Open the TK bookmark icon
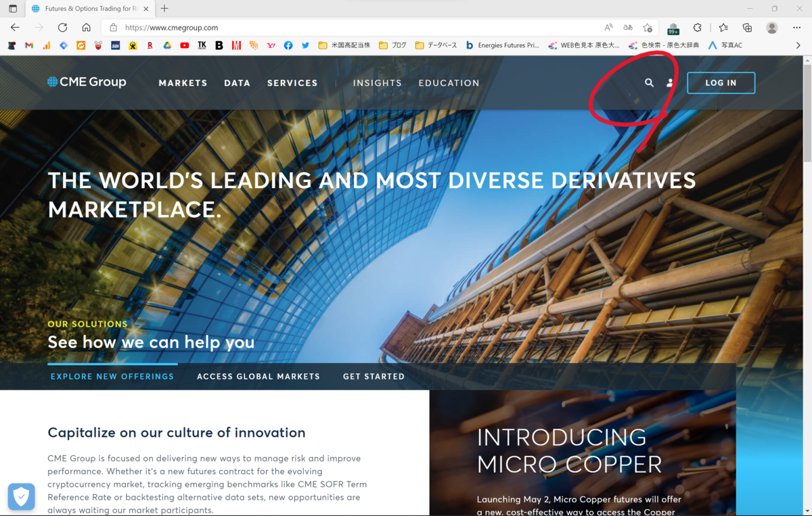This screenshot has width=812, height=516. pos(202,45)
